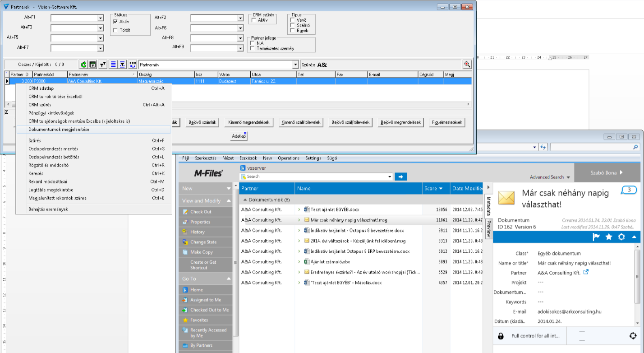Click the funnel filter icon in Partnerek toolbar

tap(103, 65)
